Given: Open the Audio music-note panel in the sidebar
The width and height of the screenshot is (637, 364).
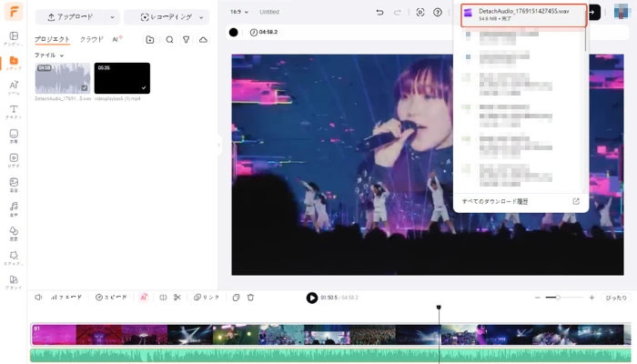Looking at the screenshot, I should tap(14, 208).
